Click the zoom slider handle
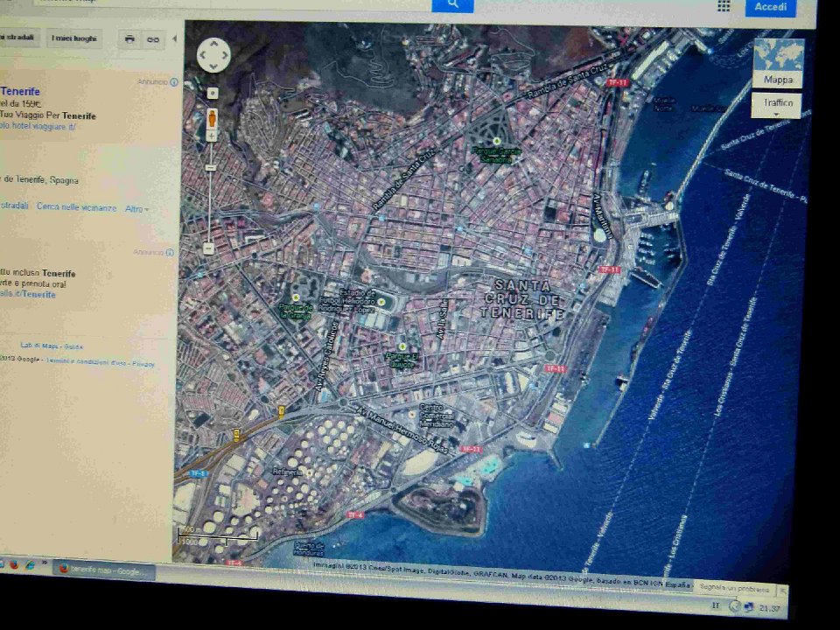 coord(211,168)
